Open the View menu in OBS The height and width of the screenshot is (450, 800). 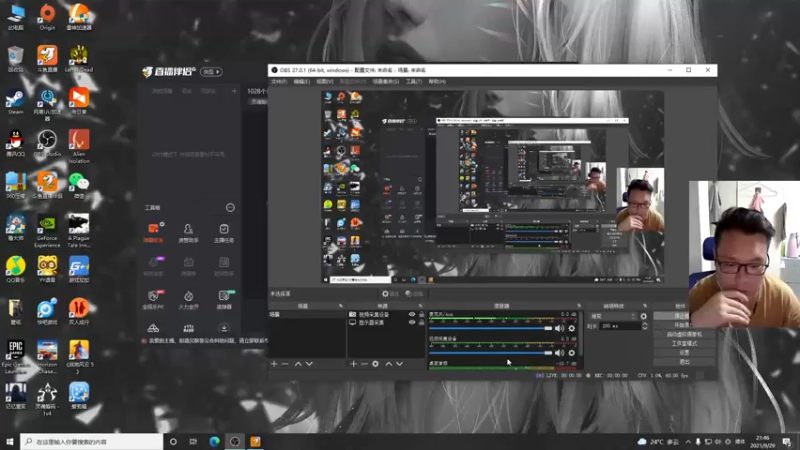pyautogui.click(x=324, y=82)
